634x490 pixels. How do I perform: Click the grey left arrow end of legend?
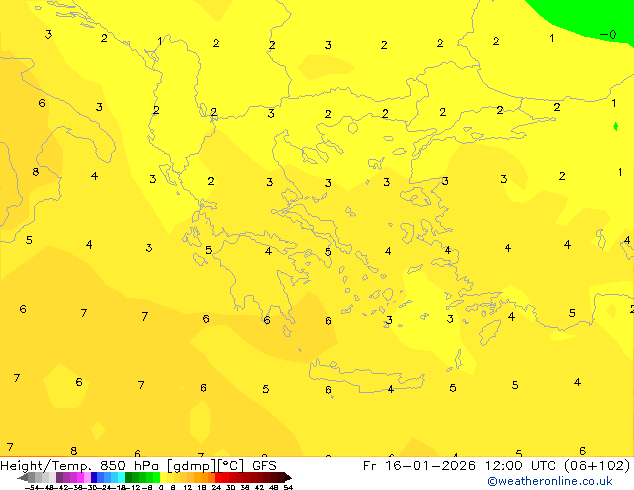[x=23, y=477]
